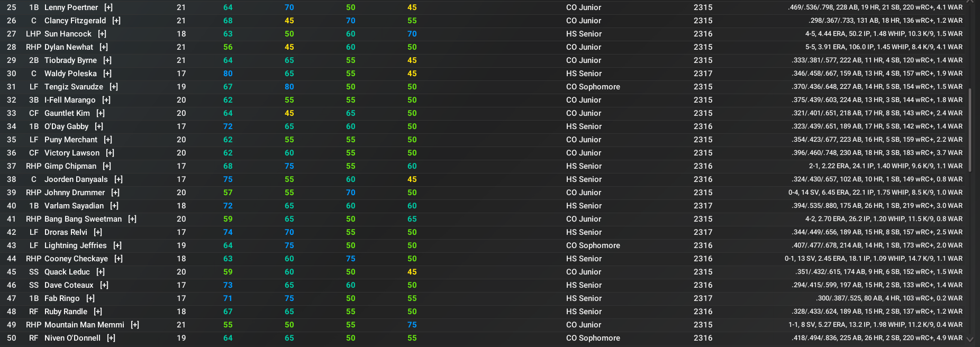Open Tengiz Svarudze's player page
This screenshot has width=980, height=347.
click(x=74, y=87)
